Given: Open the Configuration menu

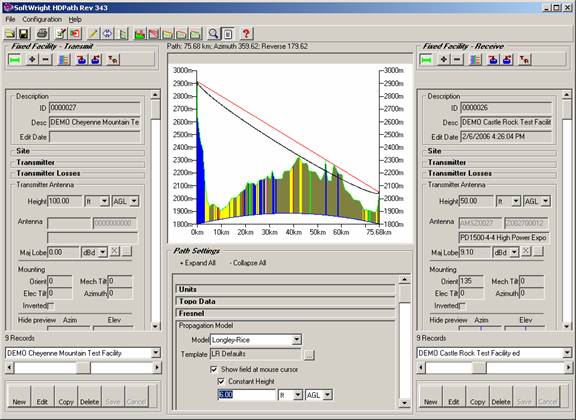Looking at the screenshot, I should coord(42,19).
